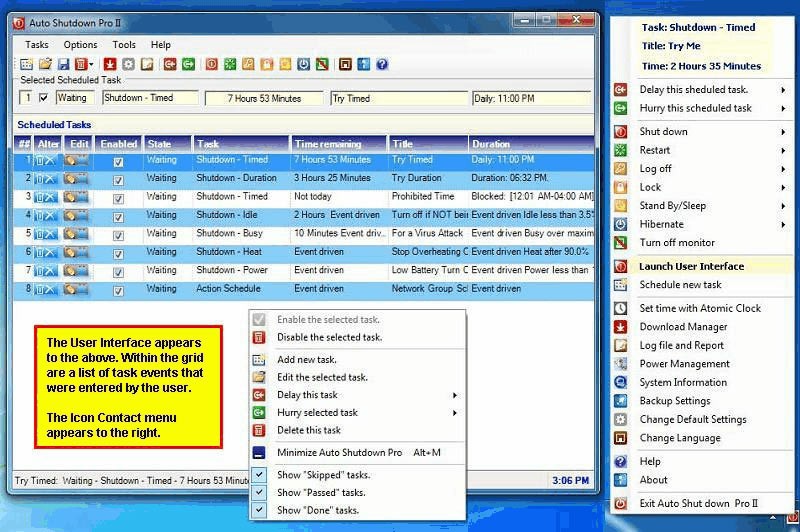Expand the Shut down submenu arrow
The height and width of the screenshot is (532, 800).
tap(783, 132)
